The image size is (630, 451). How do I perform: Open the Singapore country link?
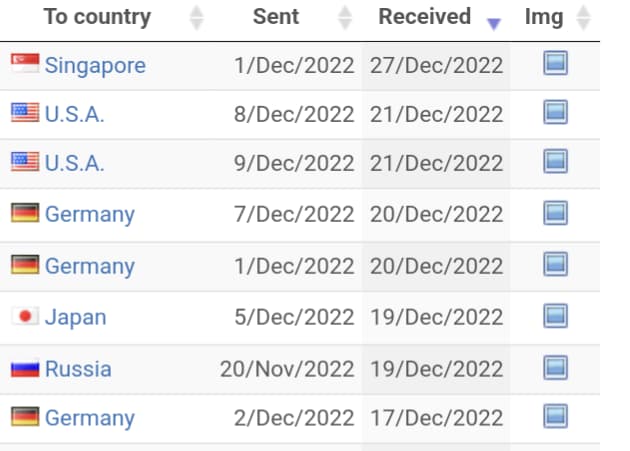(x=95, y=66)
